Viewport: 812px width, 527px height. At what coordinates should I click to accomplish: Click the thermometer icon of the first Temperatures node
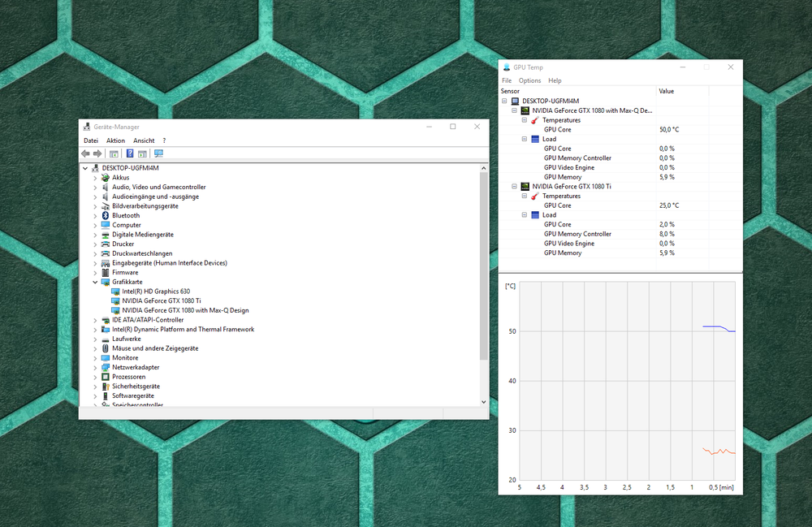[534, 120]
